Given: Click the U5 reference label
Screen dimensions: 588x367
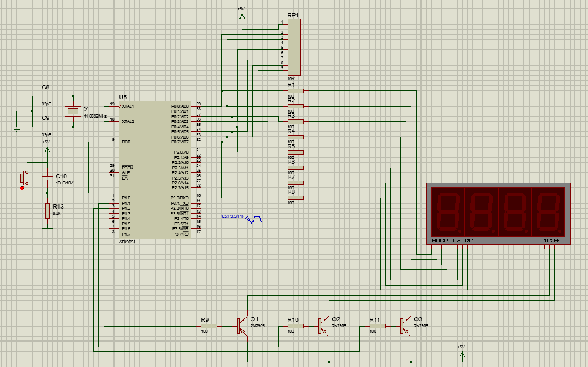Looking at the screenshot, I should (x=123, y=98).
